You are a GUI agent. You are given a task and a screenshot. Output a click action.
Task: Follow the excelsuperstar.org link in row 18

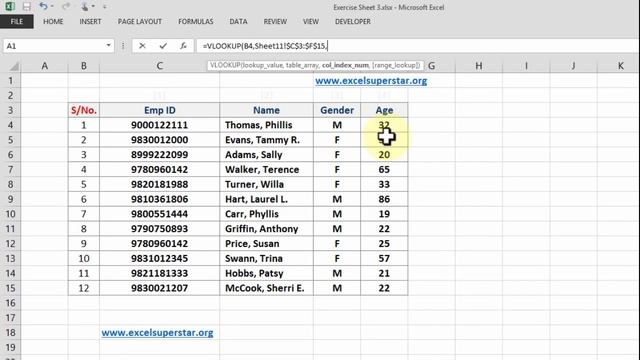(157, 333)
